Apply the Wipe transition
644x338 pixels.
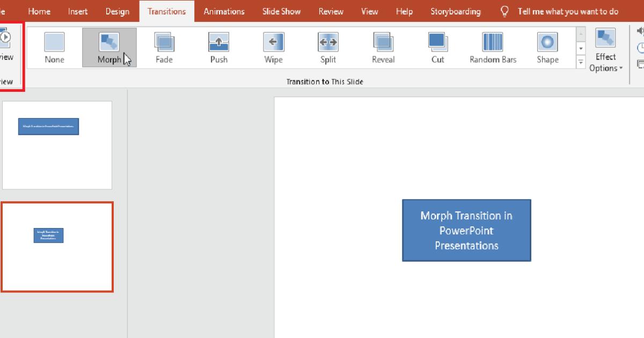274,47
